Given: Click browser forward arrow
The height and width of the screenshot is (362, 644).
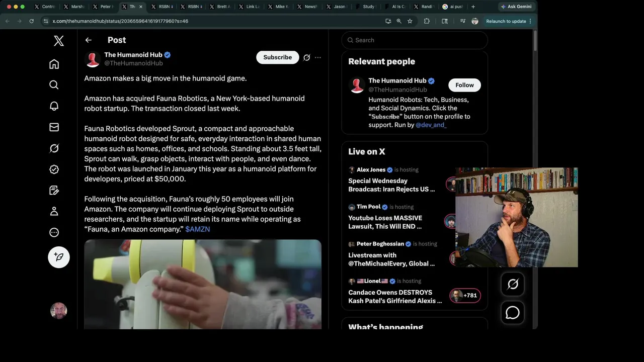Looking at the screenshot, I should click(x=19, y=21).
